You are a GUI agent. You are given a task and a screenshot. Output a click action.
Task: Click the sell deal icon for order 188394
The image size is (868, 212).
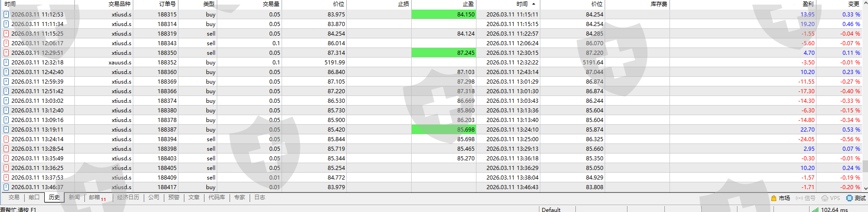(x=6, y=139)
